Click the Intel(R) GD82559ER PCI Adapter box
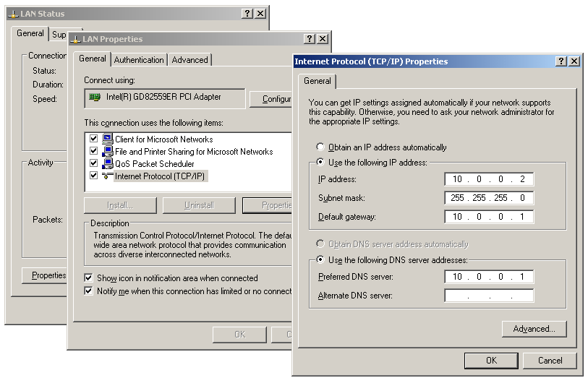The height and width of the screenshot is (383, 588). [x=165, y=98]
